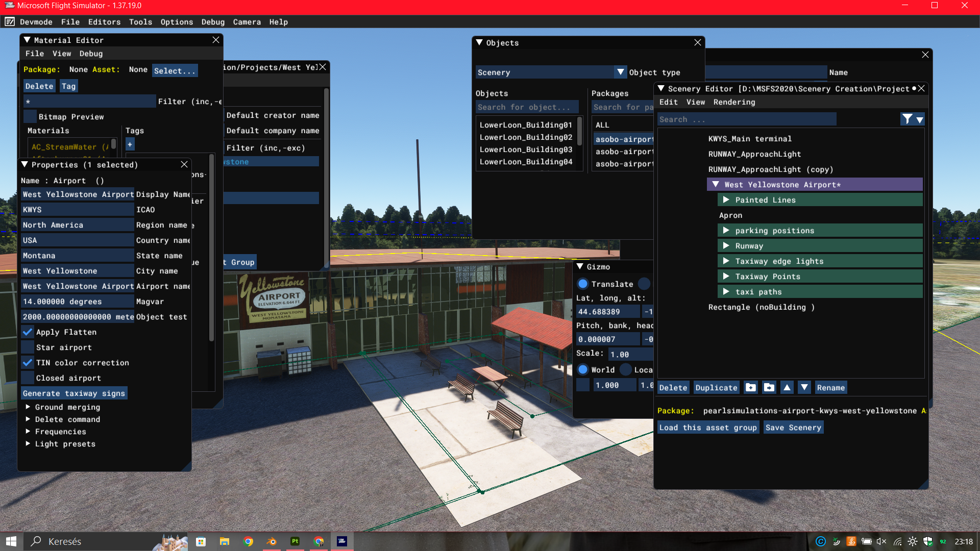Click Generate taxiway signs button
This screenshot has height=551, width=980.
73,393
